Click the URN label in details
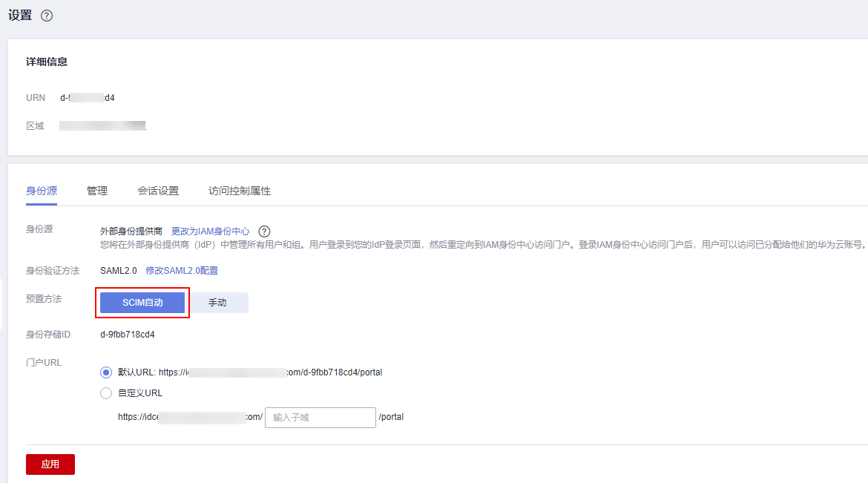 36,98
